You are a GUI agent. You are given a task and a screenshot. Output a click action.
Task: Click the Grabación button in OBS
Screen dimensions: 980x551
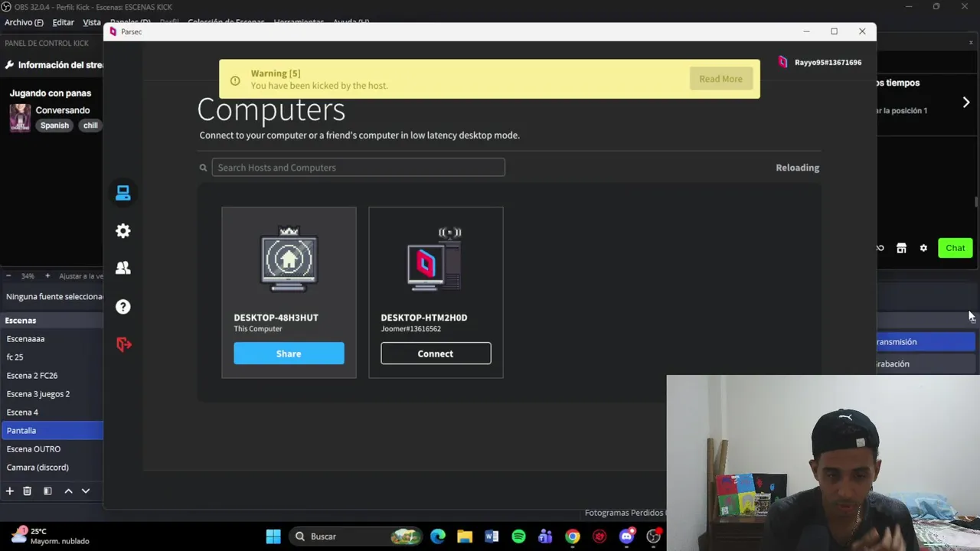[x=924, y=364]
